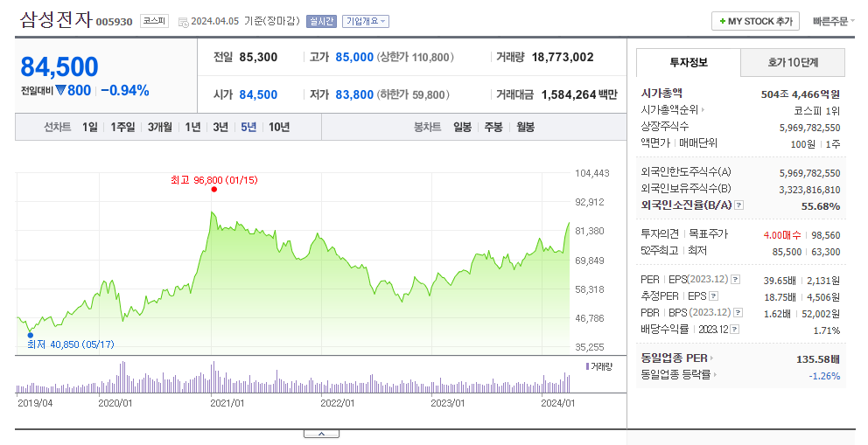Click the 삼성전자 stock title
This screenshot has width=868, height=445.
pyautogui.click(x=56, y=19)
